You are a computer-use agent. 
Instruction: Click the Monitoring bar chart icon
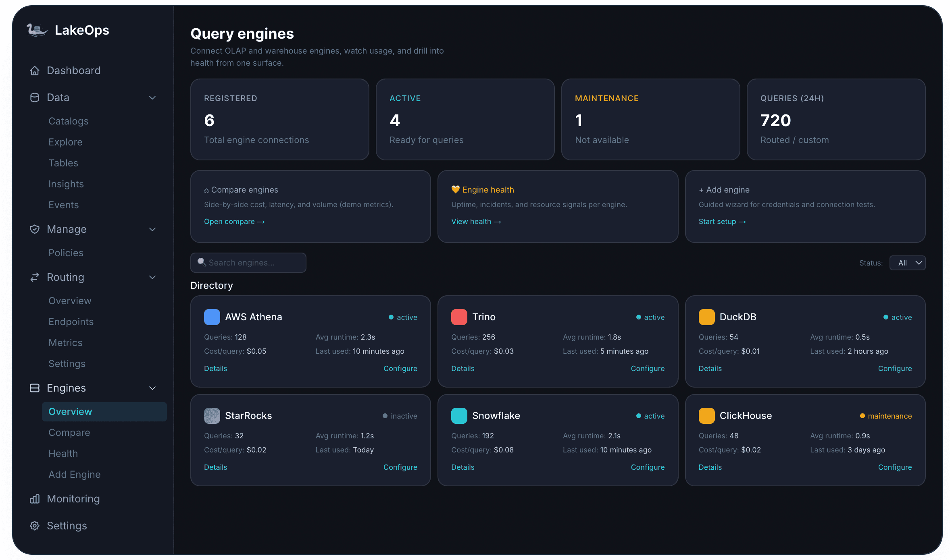[35, 499]
